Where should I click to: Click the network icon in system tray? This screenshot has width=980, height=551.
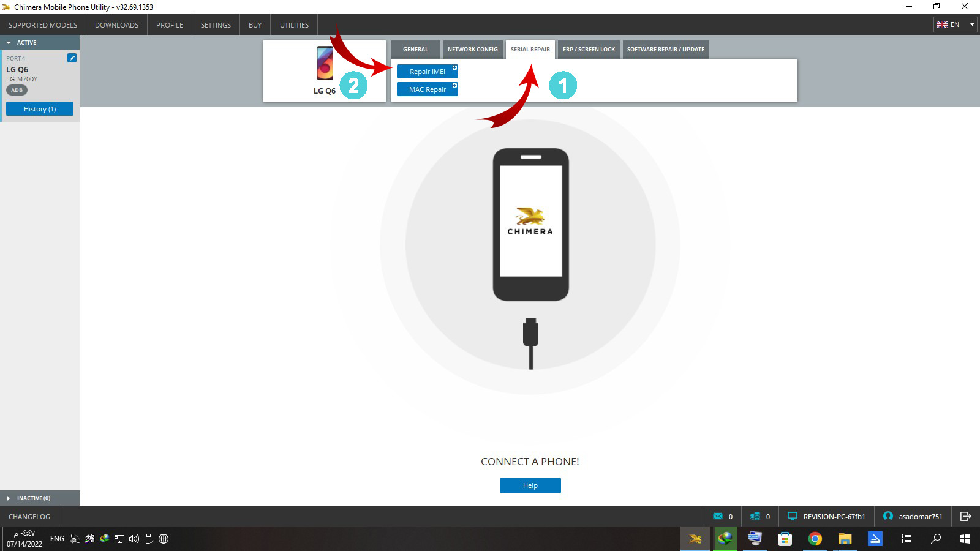tap(119, 539)
